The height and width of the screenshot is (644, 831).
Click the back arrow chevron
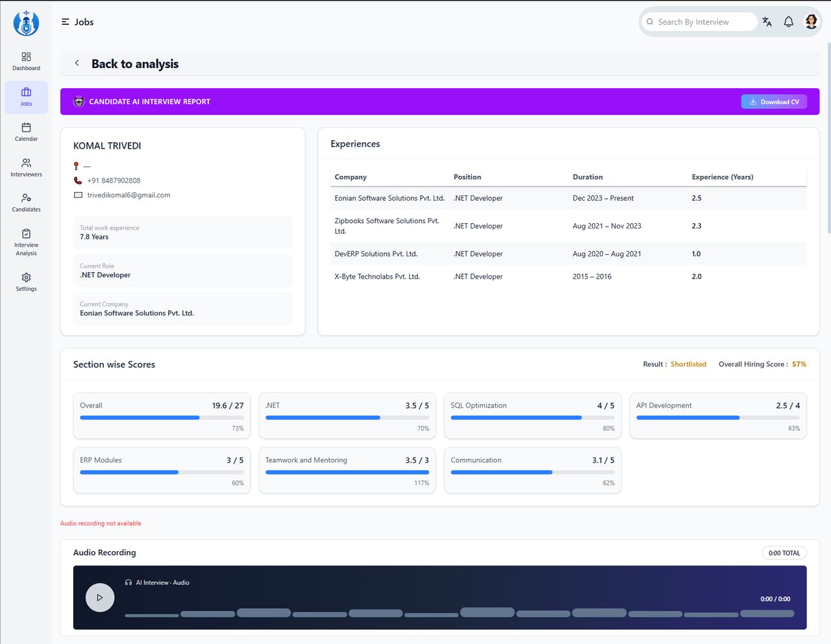77,63
